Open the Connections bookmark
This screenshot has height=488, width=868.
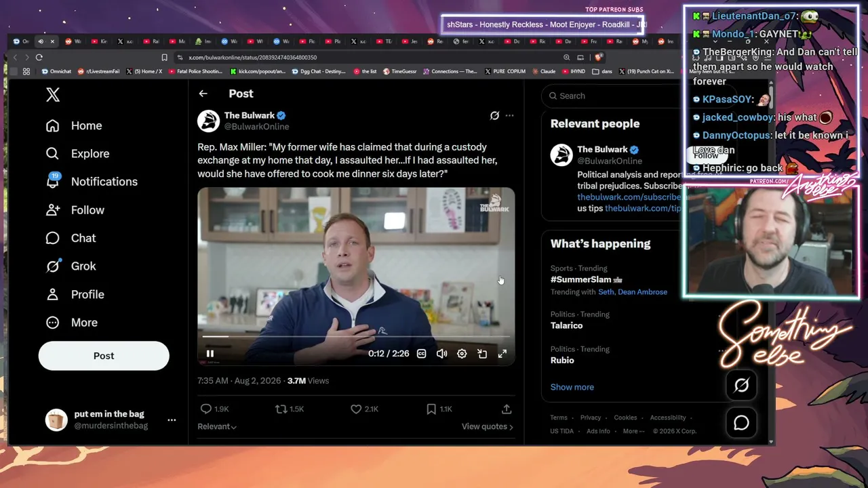(x=450, y=71)
